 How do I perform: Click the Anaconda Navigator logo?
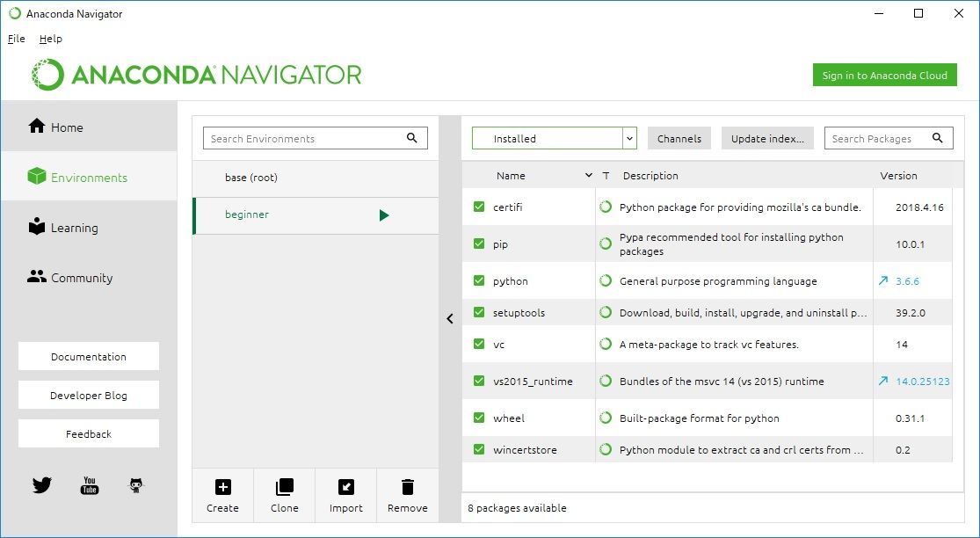[x=197, y=75]
